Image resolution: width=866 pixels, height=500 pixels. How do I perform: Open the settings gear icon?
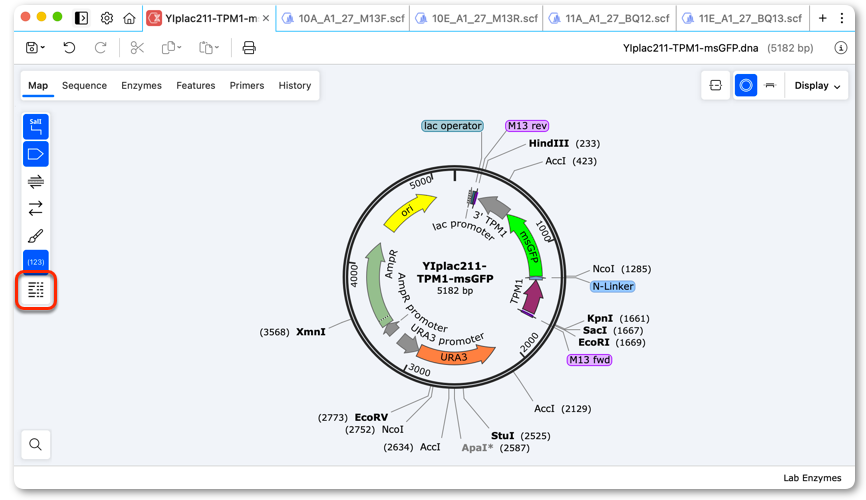click(x=107, y=18)
